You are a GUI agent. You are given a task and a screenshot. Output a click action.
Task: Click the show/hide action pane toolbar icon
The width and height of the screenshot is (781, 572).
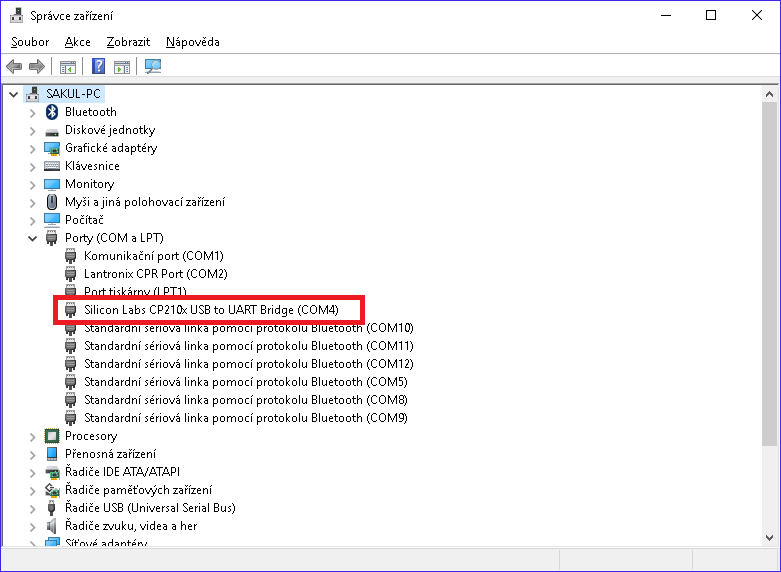coord(122,66)
